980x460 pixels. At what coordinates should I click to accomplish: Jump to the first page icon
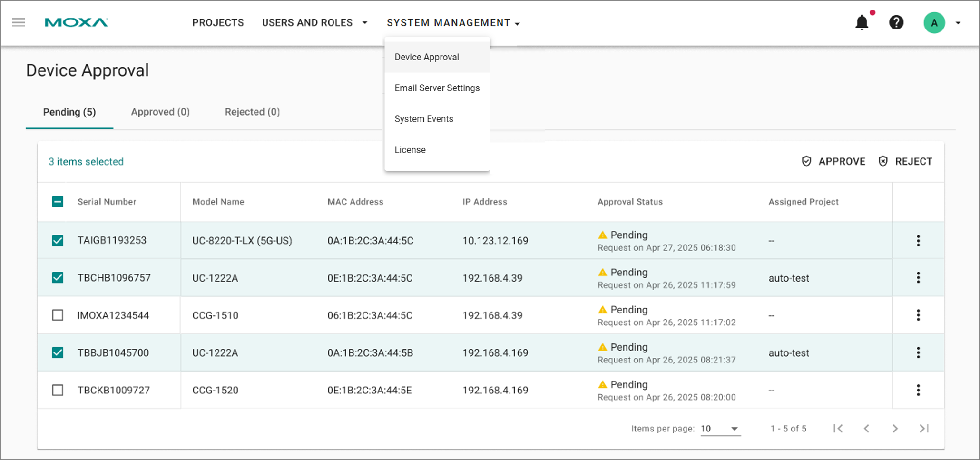coord(838,429)
